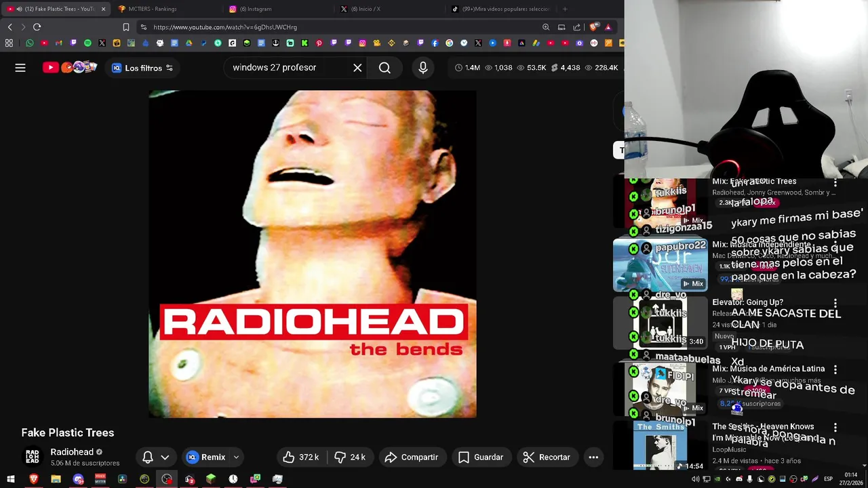Expand the Remix dropdown arrow

236,457
